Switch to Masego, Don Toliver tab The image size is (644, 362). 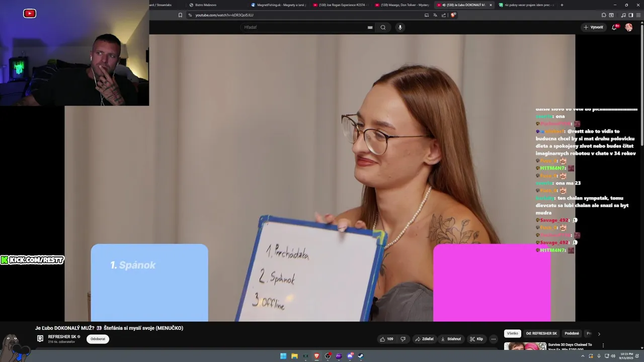click(402, 5)
